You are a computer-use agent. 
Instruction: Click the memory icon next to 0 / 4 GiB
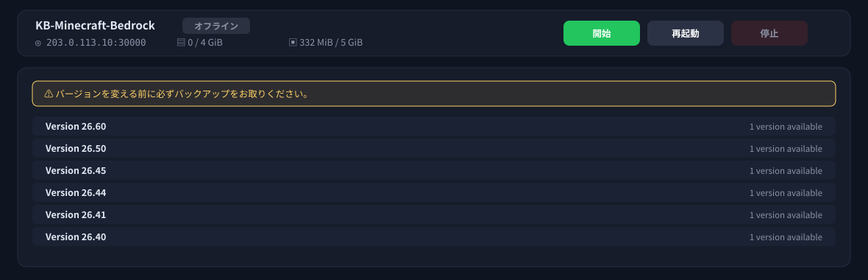pos(180,42)
